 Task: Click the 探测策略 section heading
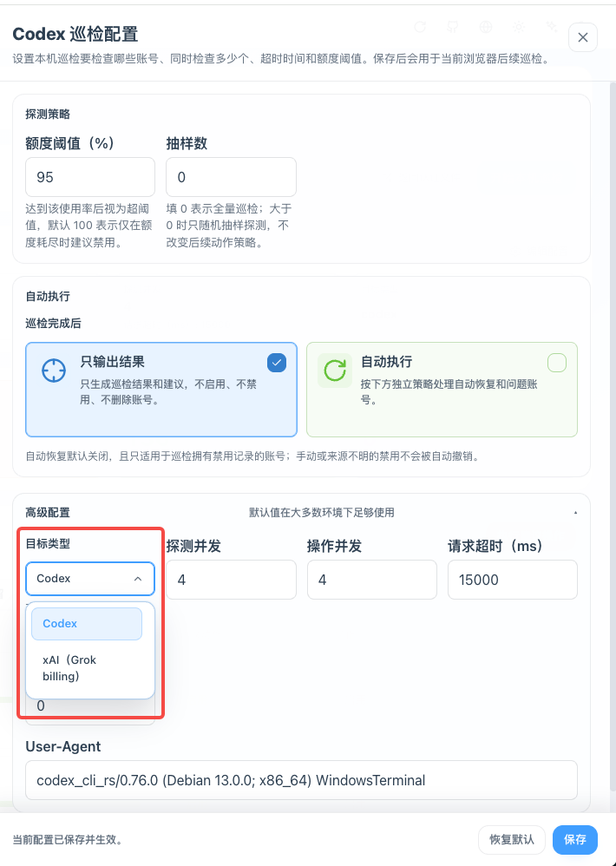click(x=48, y=115)
